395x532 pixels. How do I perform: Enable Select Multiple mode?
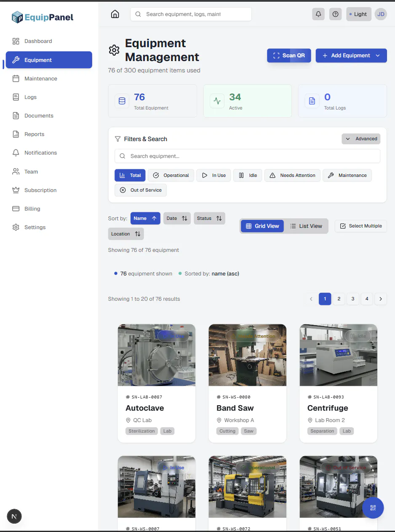361,226
